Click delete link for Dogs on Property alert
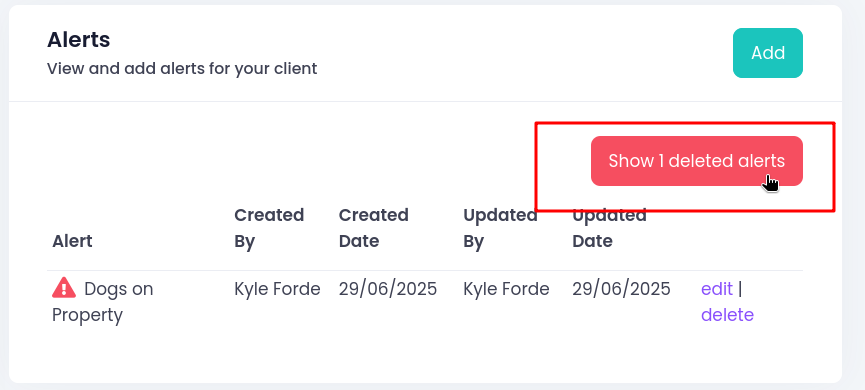The width and height of the screenshot is (865, 390). [727, 315]
